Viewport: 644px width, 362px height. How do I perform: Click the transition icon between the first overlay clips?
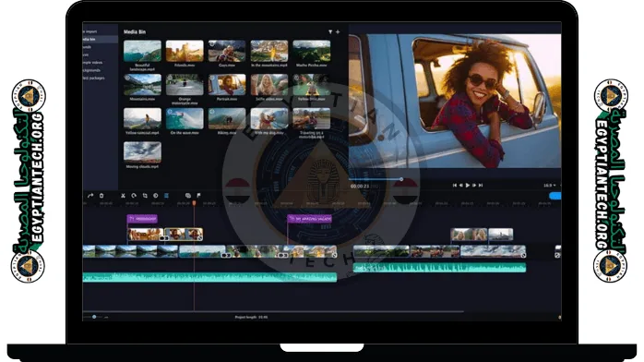pyautogui.click(x=164, y=238)
